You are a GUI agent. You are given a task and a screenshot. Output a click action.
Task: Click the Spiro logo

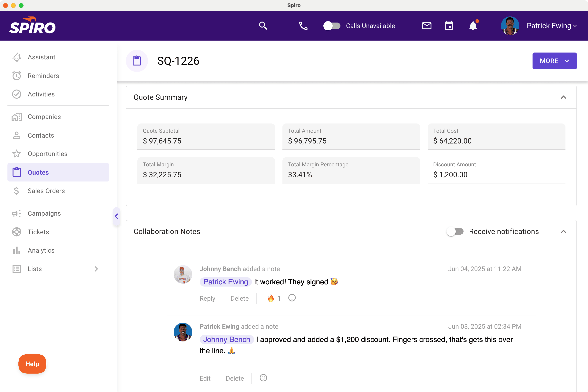click(33, 25)
